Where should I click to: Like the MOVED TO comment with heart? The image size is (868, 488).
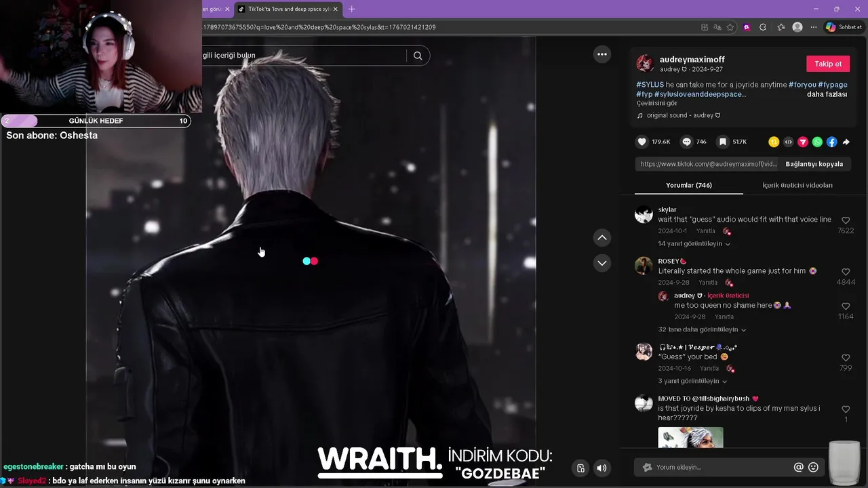coord(846,409)
